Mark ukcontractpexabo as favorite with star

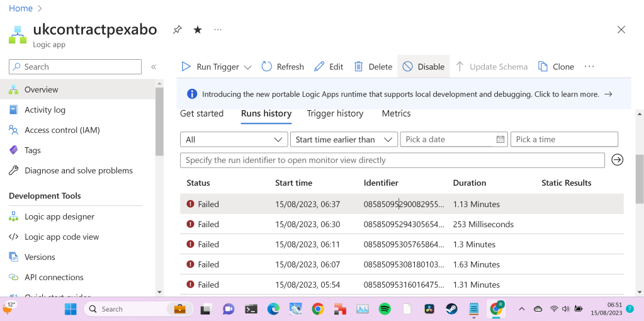pos(198,30)
